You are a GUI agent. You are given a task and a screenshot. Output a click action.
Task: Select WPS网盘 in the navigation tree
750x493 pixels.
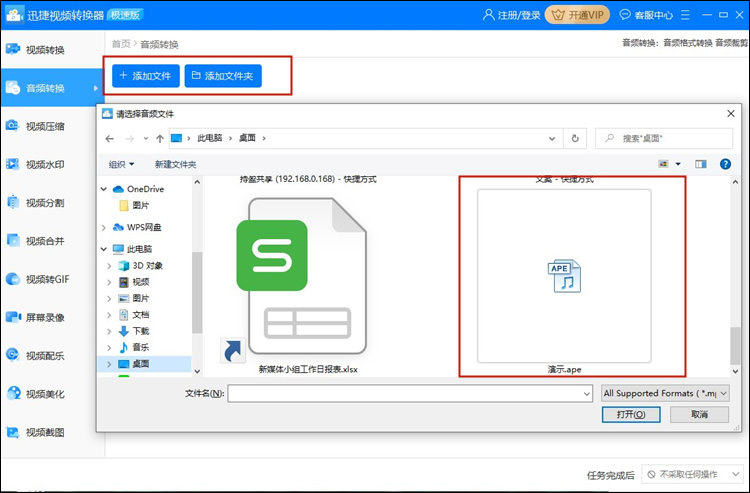pos(143,227)
